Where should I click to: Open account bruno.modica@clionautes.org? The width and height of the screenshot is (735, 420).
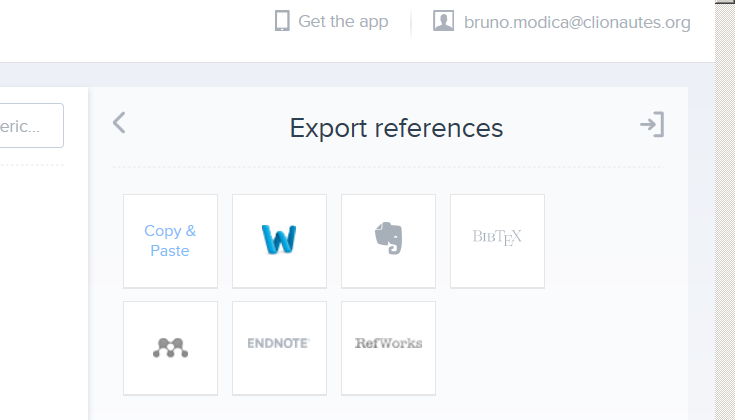click(x=577, y=22)
